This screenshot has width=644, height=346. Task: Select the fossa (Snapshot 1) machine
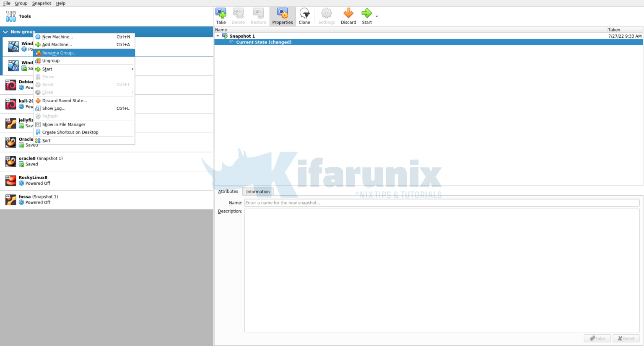pyautogui.click(x=106, y=200)
